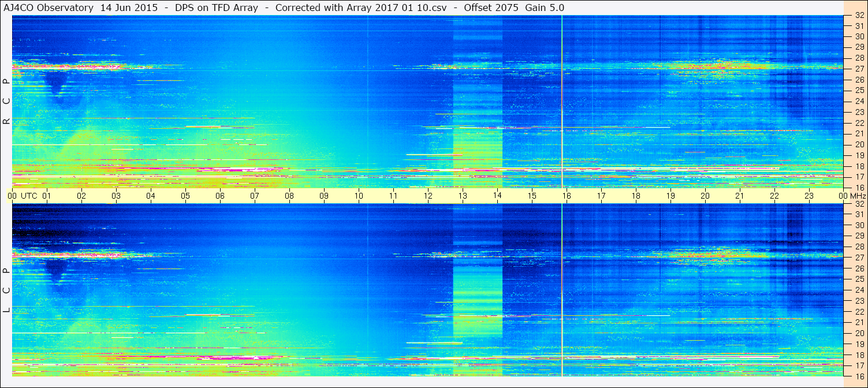Click the 21 MHz tick in LCP panel
Viewport: 868px width, 388px height.
click(859, 322)
